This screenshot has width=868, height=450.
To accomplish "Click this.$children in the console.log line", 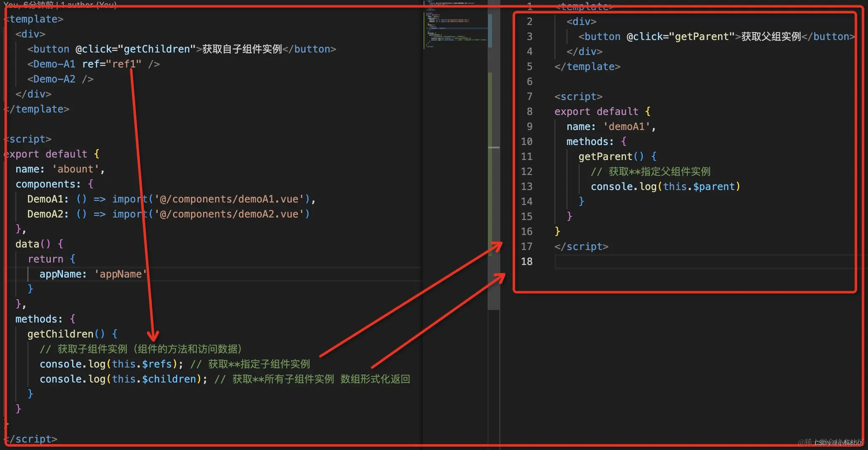I will pos(154,379).
